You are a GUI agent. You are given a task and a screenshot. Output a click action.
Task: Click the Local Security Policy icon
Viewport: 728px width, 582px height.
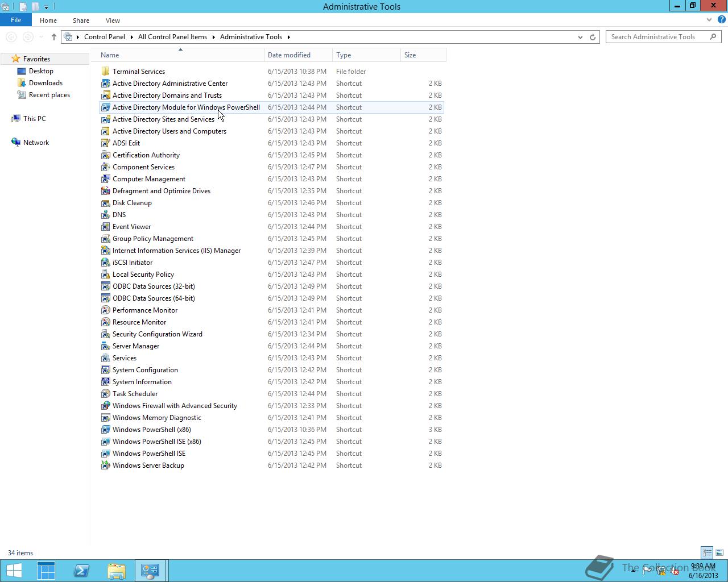pyautogui.click(x=105, y=275)
